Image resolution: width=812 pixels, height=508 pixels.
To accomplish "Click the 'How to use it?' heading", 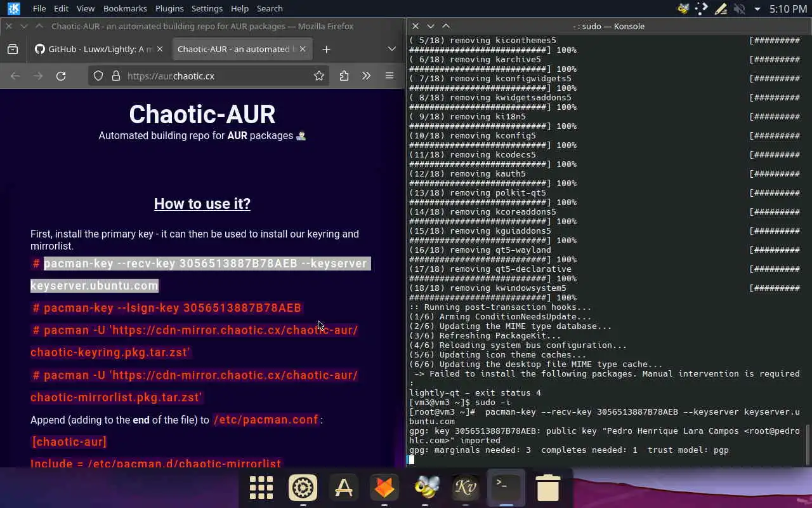I will pyautogui.click(x=202, y=204).
